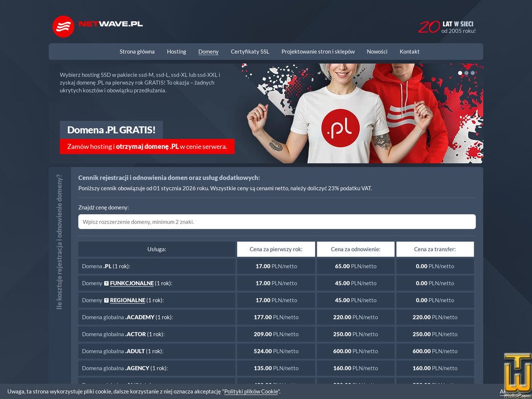This screenshot has height=399, width=532.
Task: Open the Domeny menu item
Action: pyautogui.click(x=208, y=51)
